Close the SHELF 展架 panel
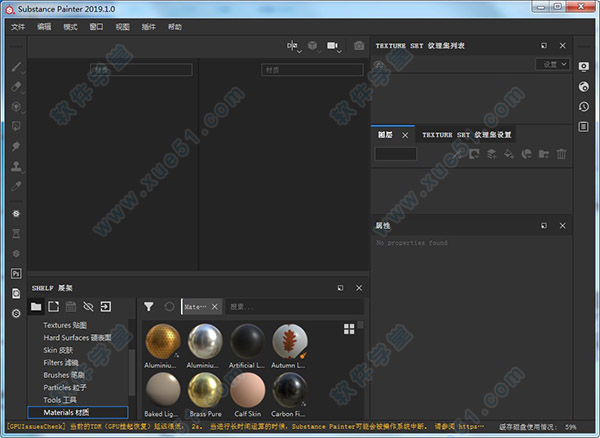 (359, 288)
